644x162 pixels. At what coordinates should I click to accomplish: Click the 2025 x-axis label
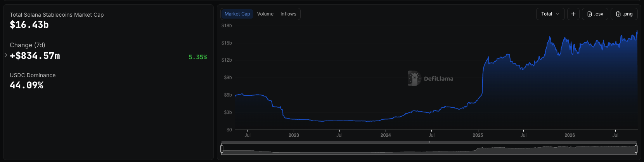tap(478, 135)
